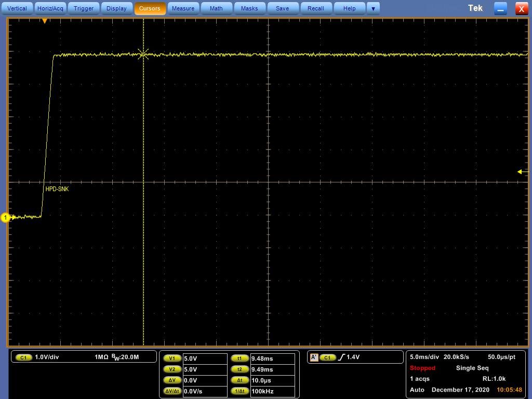The height and width of the screenshot is (399, 532).
Task: Click the BW:20.0M bandwidth readout
Action: tap(125, 357)
